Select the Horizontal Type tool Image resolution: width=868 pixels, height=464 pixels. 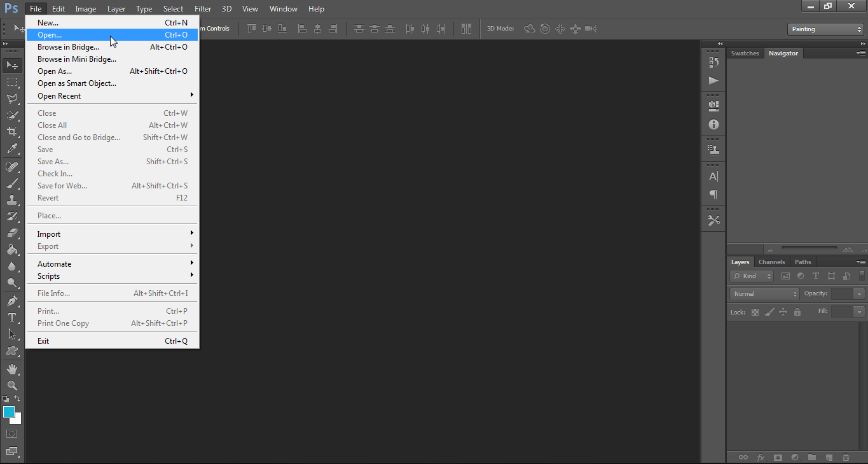pyautogui.click(x=12, y=317)
